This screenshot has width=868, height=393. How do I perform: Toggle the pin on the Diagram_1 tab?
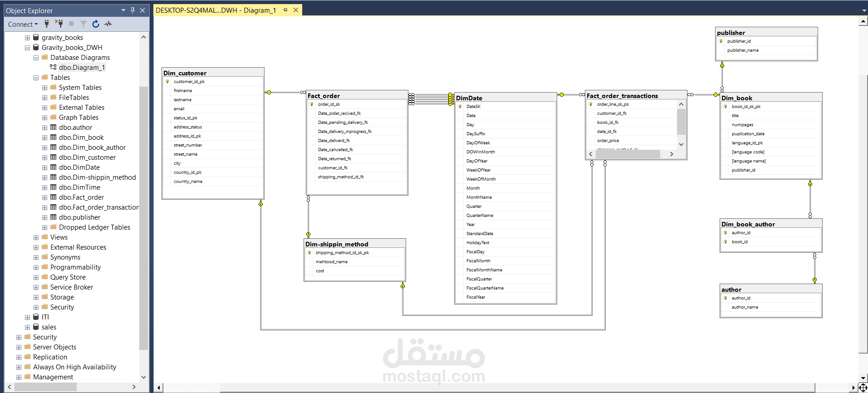pyautogui.click(x=285, y=10)
